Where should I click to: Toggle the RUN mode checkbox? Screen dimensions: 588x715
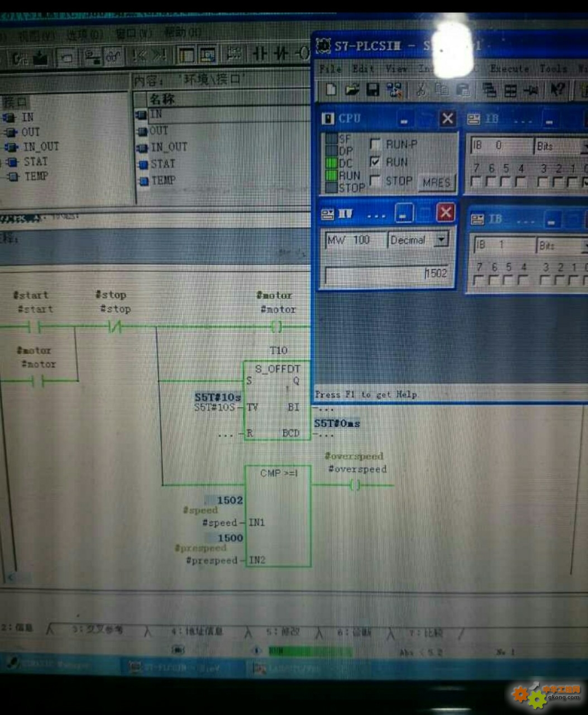point(375,162)
